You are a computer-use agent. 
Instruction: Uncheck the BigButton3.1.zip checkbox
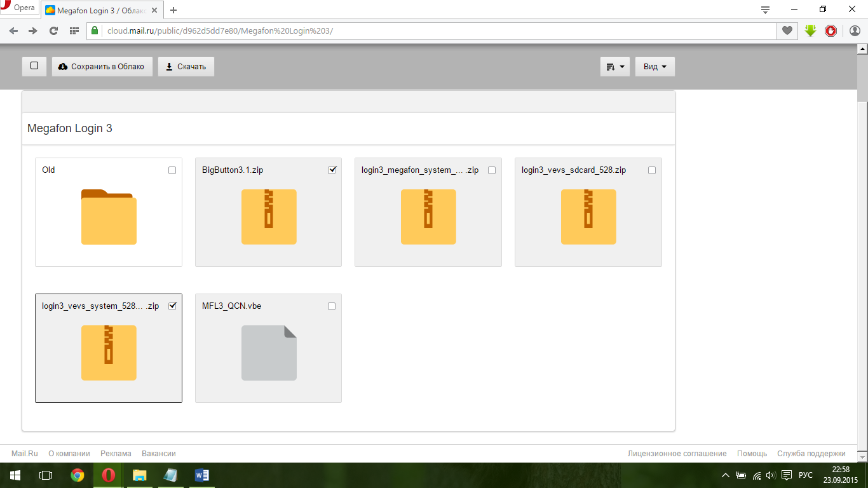(332, 170)
